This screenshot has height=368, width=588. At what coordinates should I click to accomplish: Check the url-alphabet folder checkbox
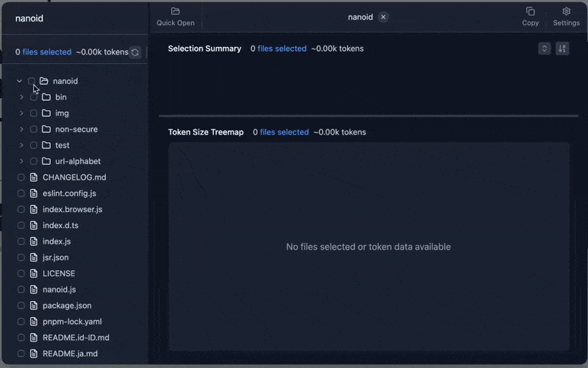point(34,161)
